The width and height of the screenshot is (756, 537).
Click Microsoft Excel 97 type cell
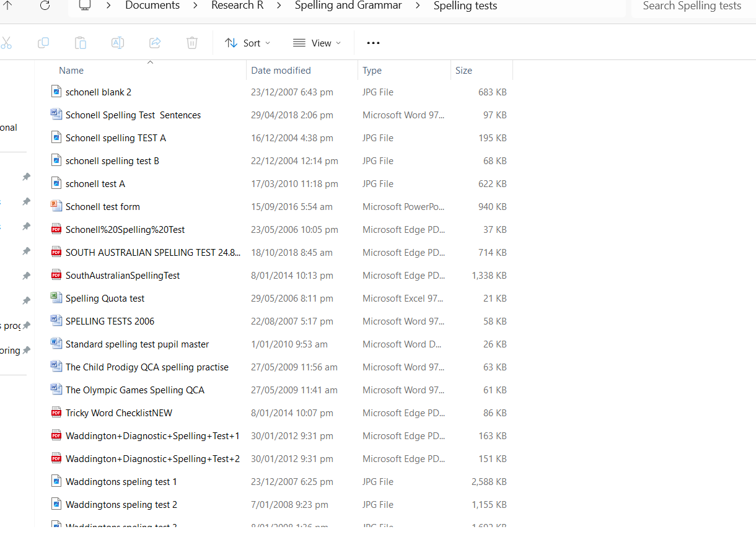[403, 298]
